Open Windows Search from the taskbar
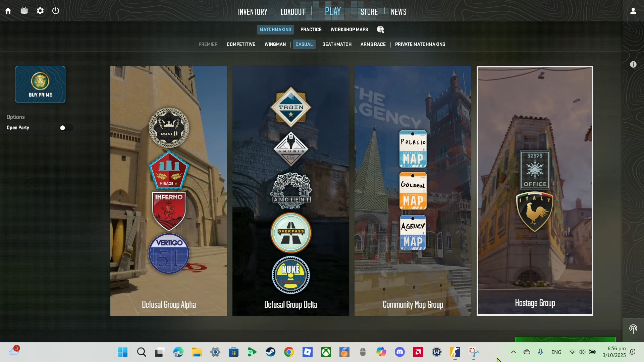This screenshot has width=644, height=362. click(x=141, y=352)
